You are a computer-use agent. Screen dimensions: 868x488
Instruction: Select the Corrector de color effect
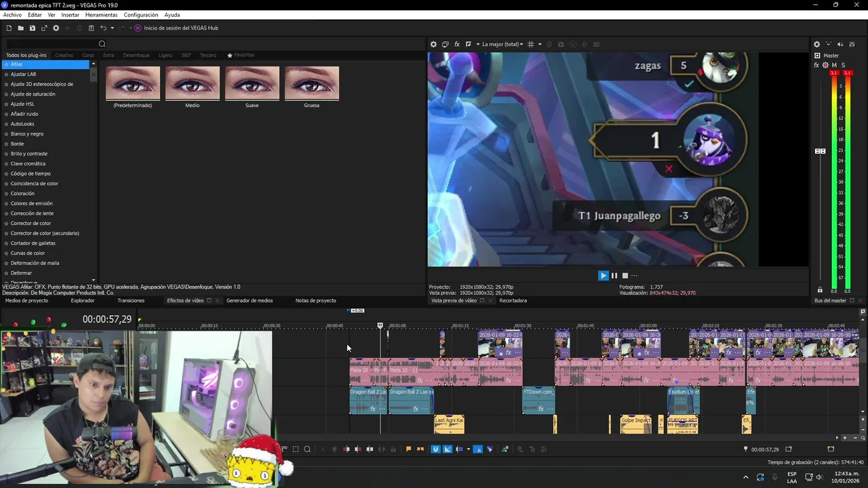(31, 223)
